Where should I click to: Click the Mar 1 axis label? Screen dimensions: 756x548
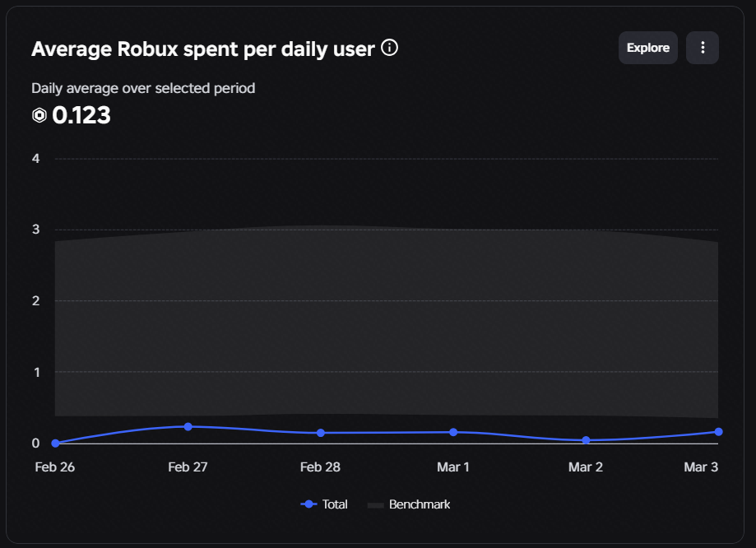[452, 467]
